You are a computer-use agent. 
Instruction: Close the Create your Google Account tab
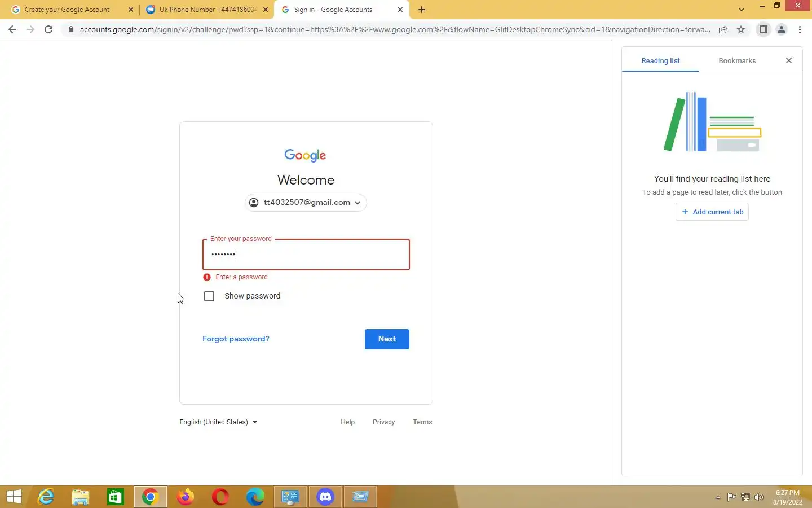coord(131,10)
